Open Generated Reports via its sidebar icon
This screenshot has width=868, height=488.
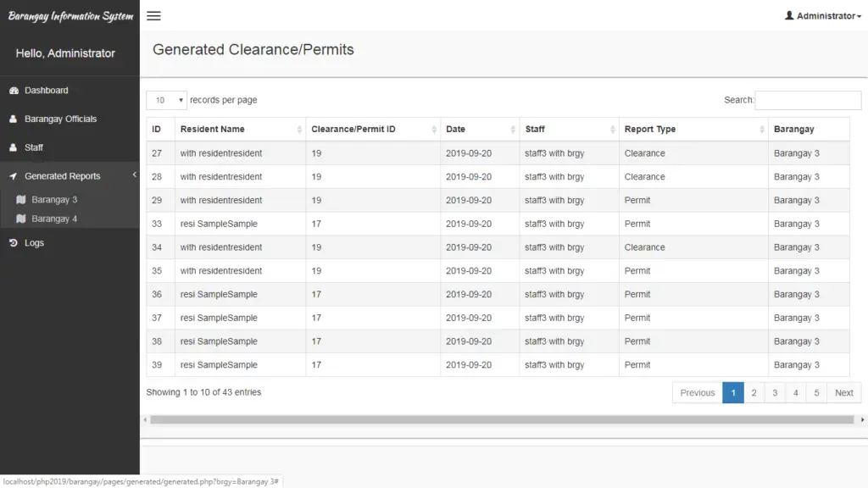click(13, 175)
